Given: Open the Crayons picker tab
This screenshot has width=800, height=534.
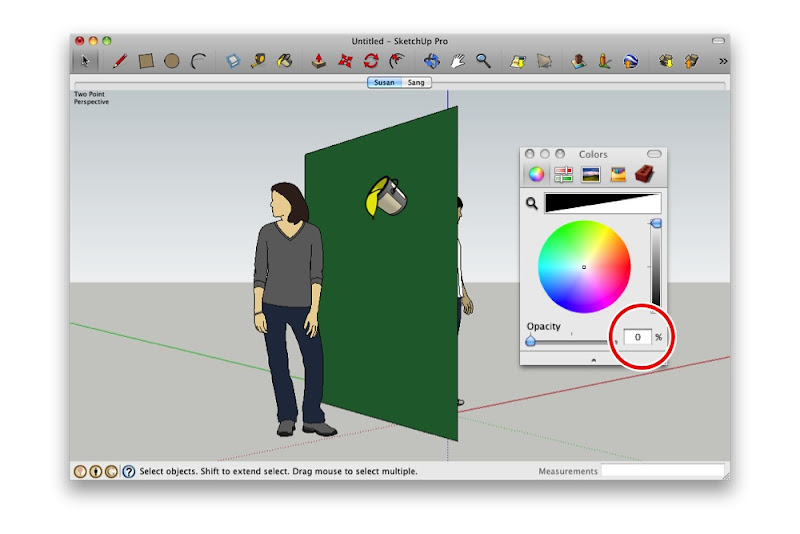Looking at the screenshot, I should (x=618, y=174).
